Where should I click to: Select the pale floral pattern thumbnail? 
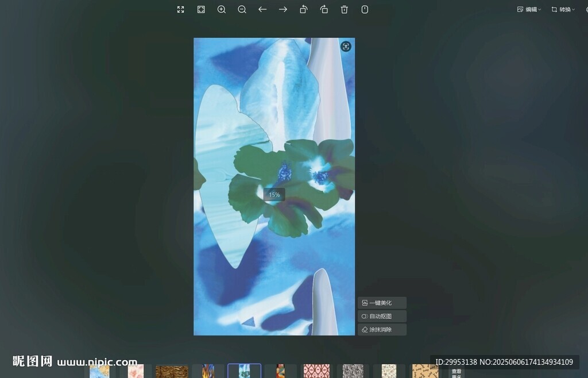coord(389,371)
